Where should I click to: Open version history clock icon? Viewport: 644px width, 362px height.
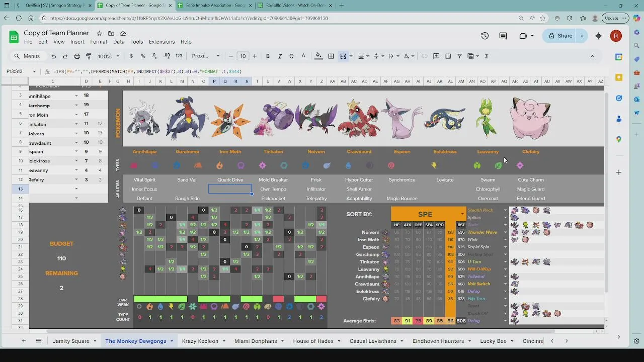tap(485, 36)
